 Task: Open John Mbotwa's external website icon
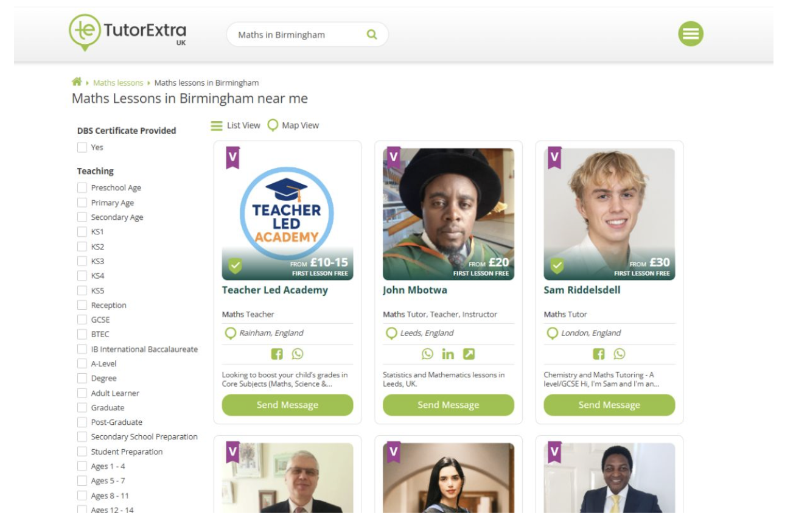point(469,354)
